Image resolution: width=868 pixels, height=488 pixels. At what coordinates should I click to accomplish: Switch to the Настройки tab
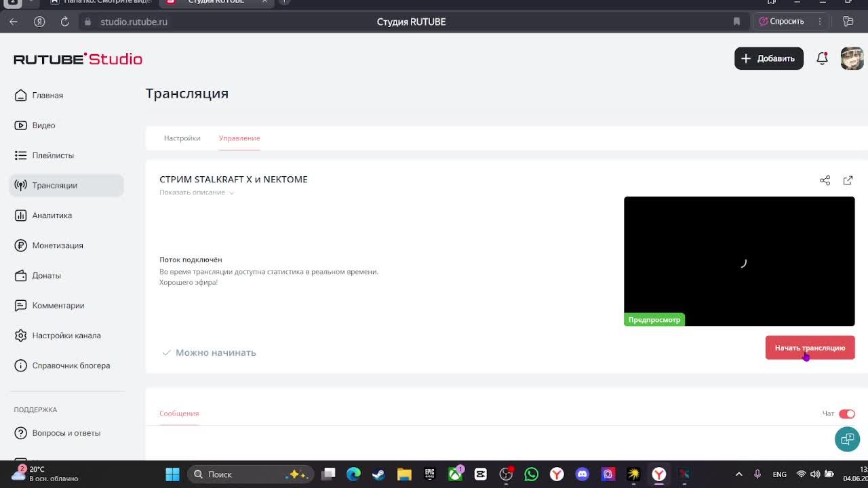click(182, 138)
